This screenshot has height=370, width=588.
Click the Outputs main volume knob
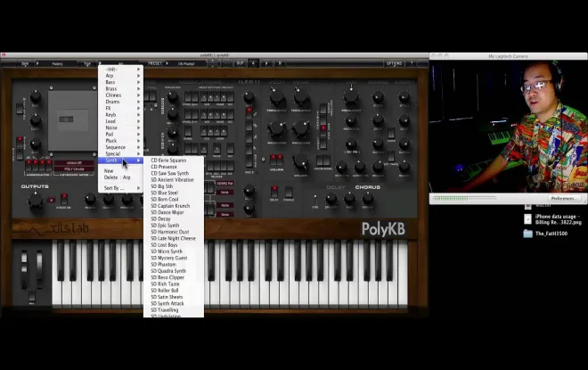click(x=36, y=200)
